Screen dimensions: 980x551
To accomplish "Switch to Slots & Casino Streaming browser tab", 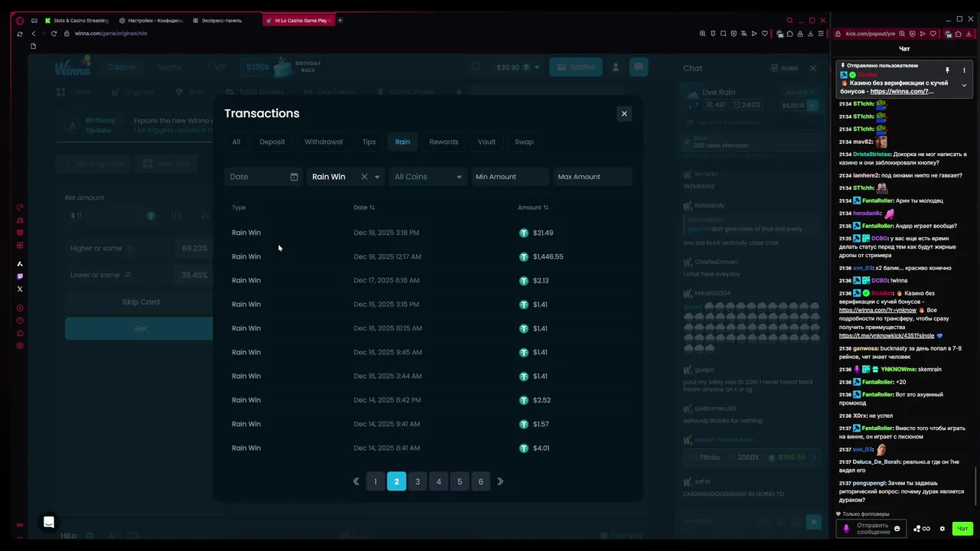I will point(77,21).
